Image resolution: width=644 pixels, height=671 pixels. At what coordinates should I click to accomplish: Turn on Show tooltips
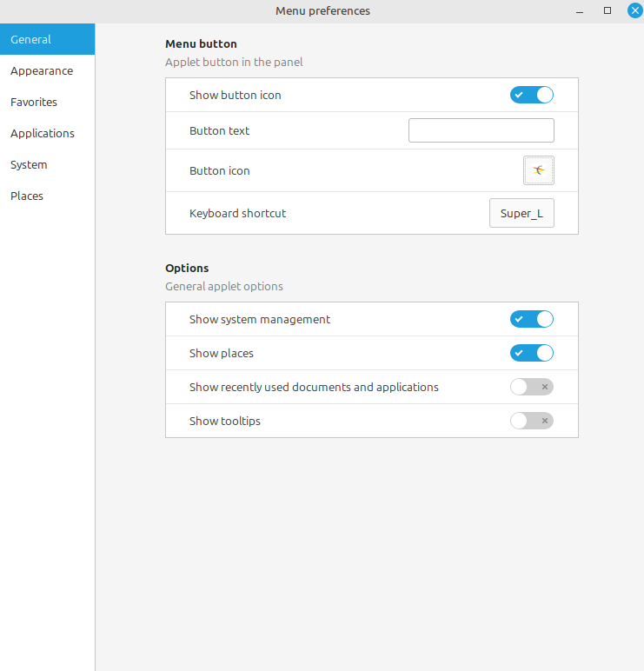pos(531,421)
